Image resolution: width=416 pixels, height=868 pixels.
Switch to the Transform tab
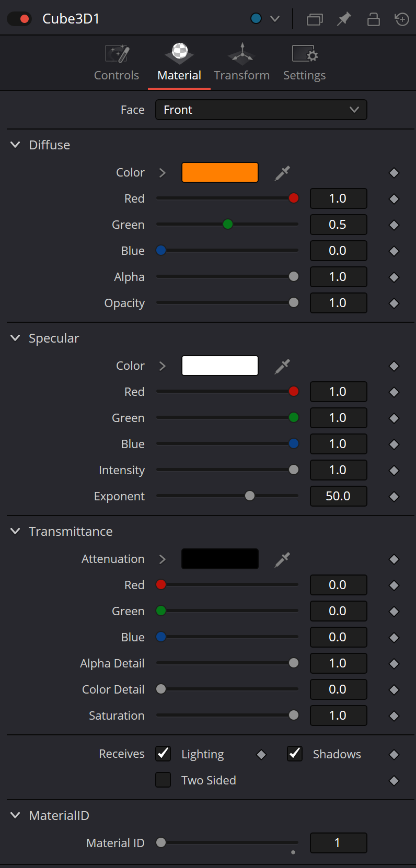pyautogui.click(x=242, y=63)
